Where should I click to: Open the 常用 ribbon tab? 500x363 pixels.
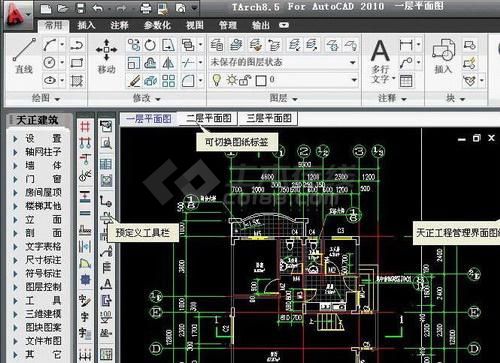click(x=53, y=25)
